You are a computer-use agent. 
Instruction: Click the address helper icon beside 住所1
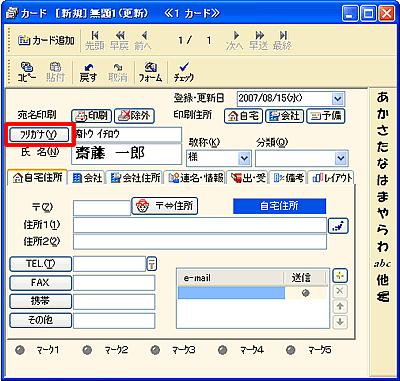338,226
